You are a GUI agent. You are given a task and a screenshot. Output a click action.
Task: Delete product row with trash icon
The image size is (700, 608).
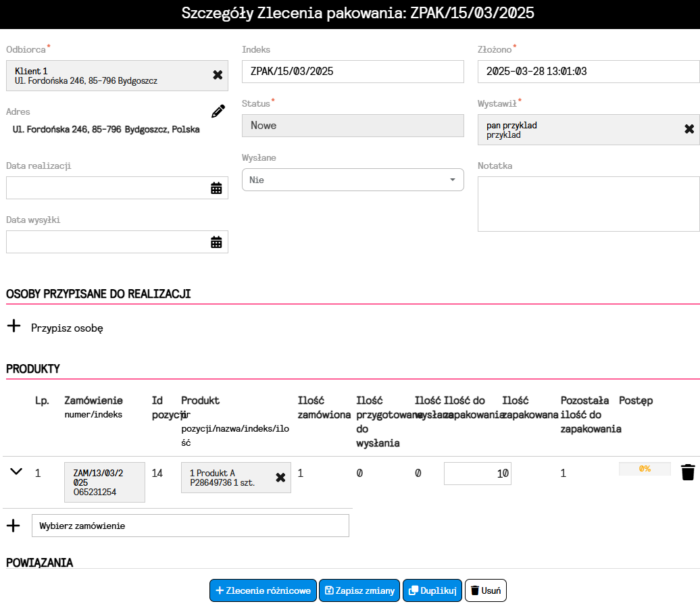[688, 472]
